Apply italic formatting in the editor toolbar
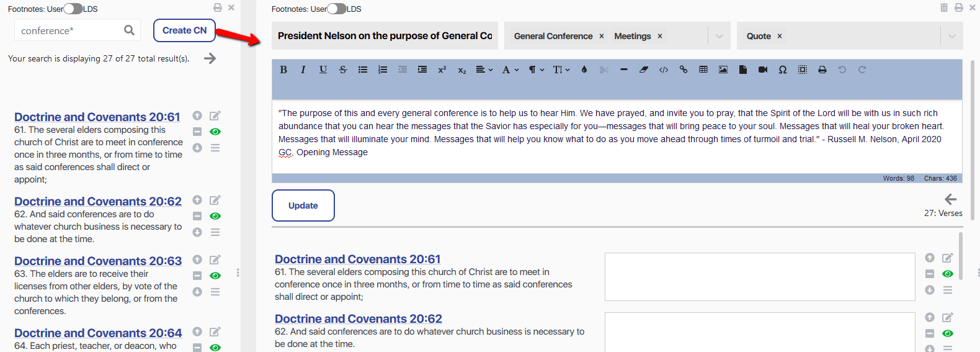Image resolution: width=980 pixels, height=352 pixels. point(303,70)
